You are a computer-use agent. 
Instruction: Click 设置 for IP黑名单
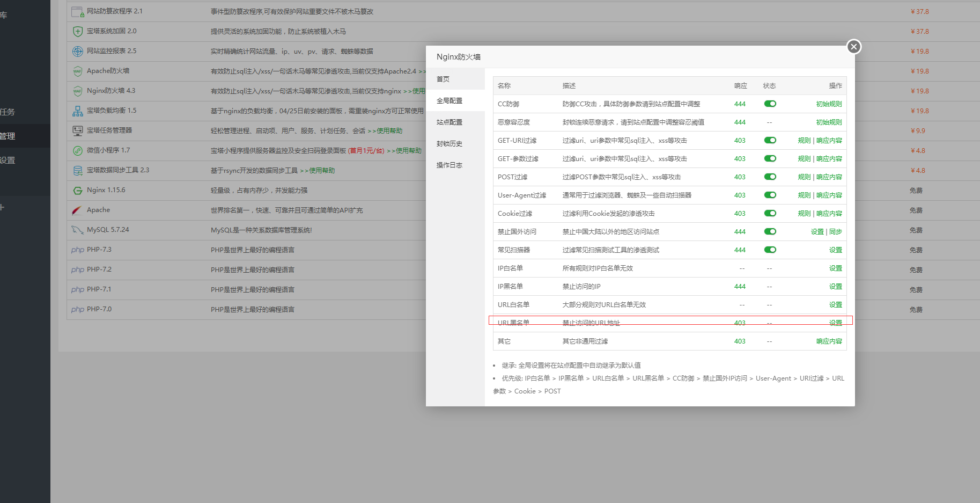pyautogui.click(x=836, y=287)
